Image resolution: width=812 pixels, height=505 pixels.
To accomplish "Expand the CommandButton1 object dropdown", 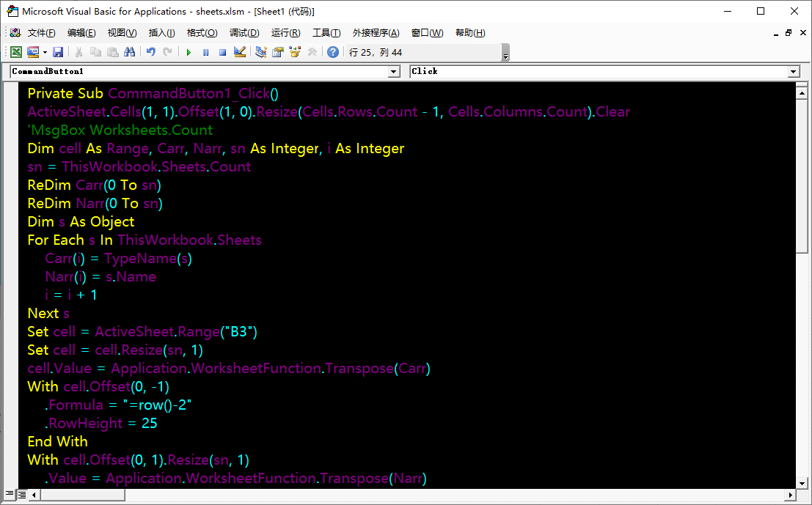I will 394,72.
